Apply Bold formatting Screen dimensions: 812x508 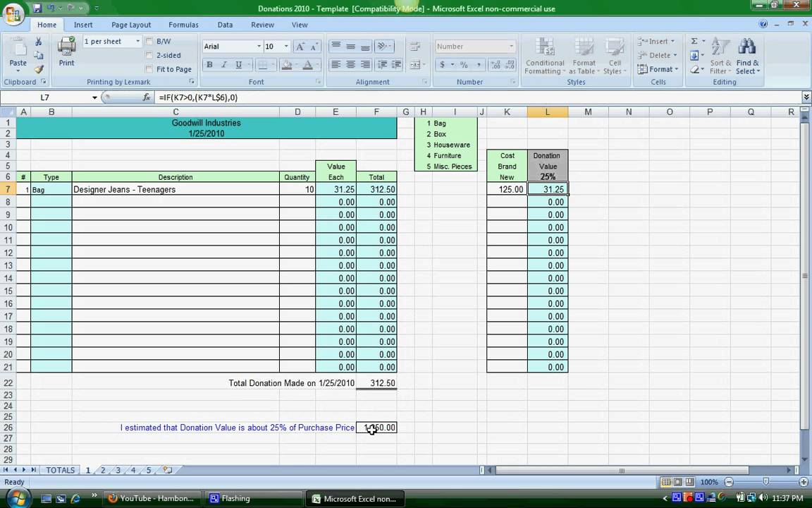pos(209,65)
